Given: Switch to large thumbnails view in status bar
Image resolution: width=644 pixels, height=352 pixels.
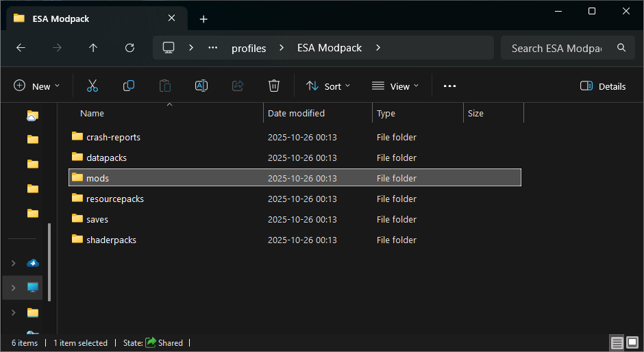Looking at the screenshot, I should (633, 343).
